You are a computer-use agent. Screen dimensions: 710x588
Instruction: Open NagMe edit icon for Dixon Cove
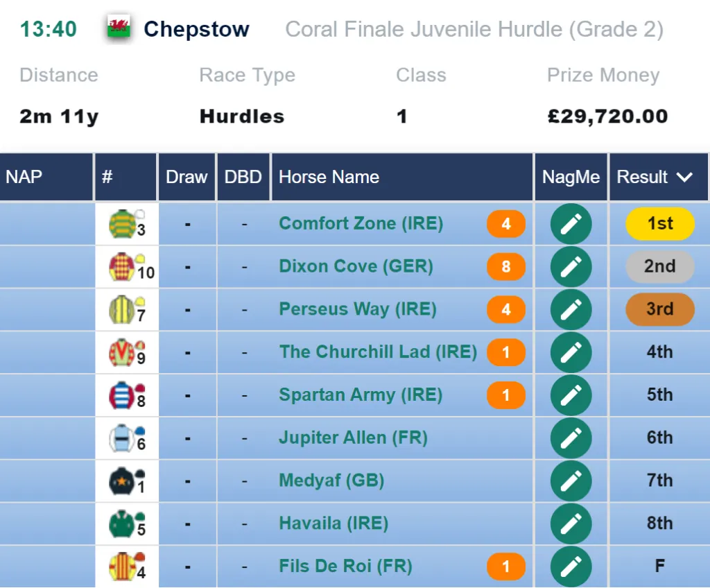coord(571,266)
